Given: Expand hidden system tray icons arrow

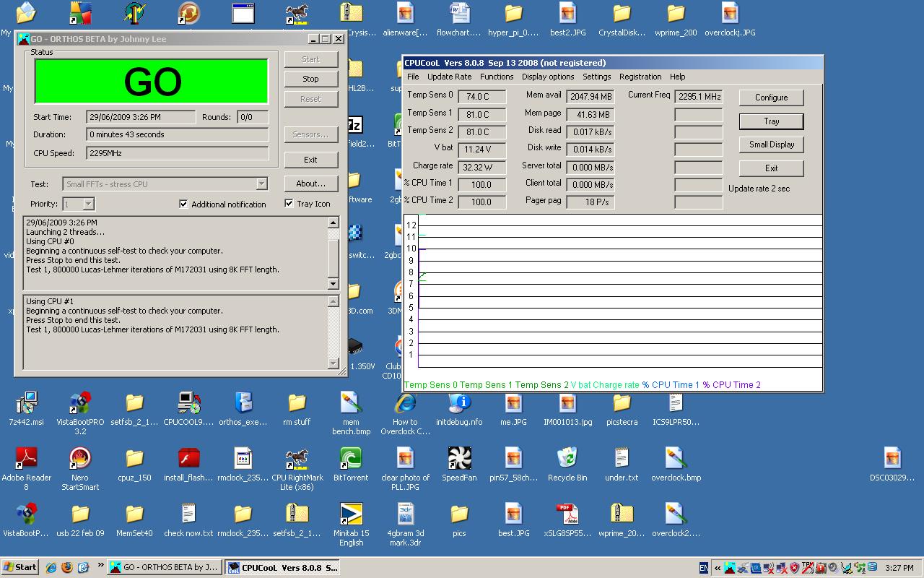Looking at the screenshot, I should pyautogui.click(x=717, y=568).
